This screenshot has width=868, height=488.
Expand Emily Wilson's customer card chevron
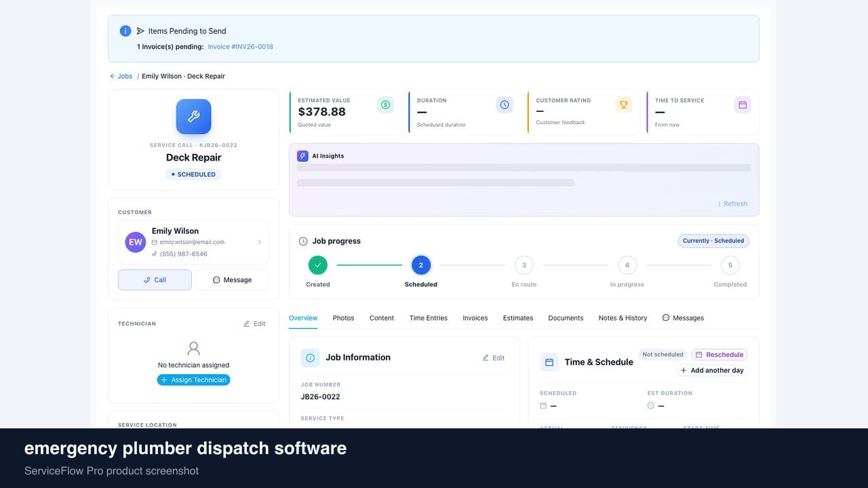(x=259, y=242)
